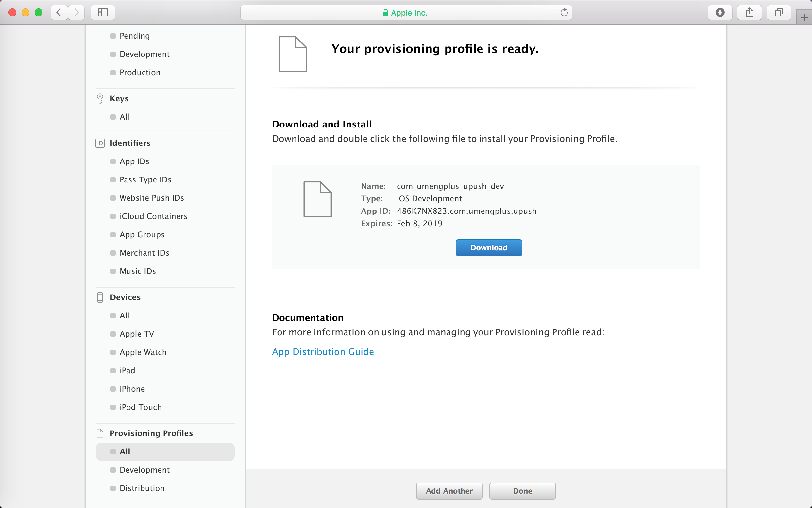Show All devices
This screenshot has height=508, width=812.
(x=124, y=316)
